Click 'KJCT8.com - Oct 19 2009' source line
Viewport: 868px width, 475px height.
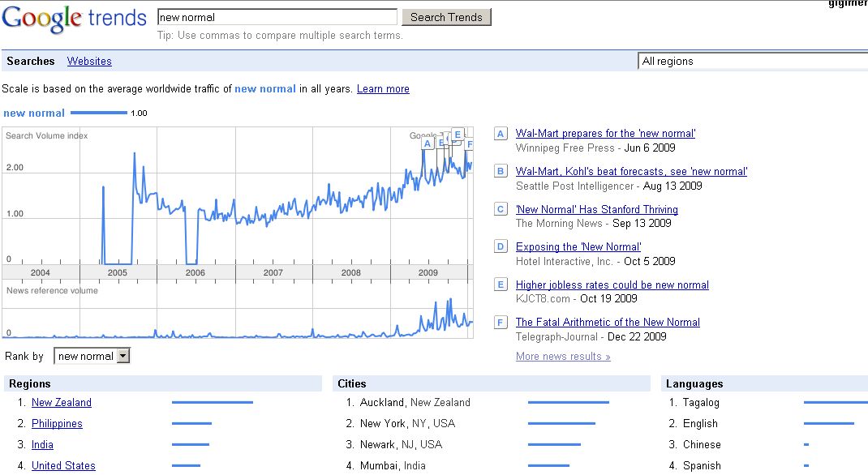tap(576, 298)
